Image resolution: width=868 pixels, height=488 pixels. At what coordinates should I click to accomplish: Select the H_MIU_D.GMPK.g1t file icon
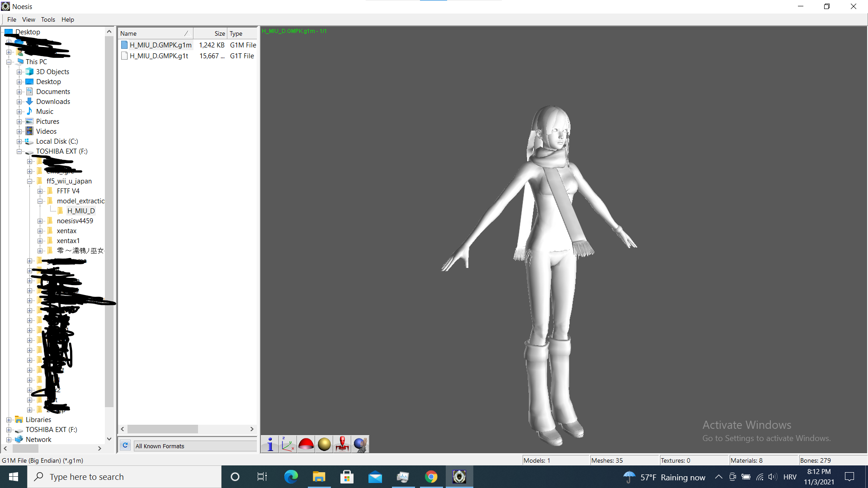124,56
